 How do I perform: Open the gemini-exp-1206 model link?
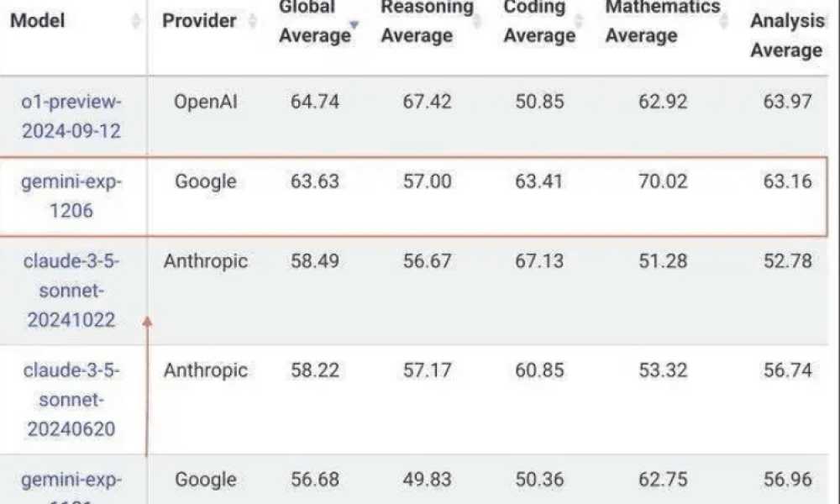[71, 196]
